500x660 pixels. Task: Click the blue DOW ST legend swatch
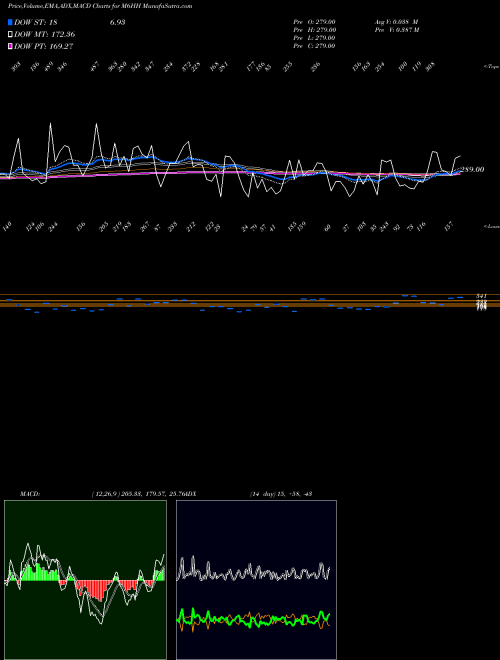pyautogui.click(x=11, y=22)
